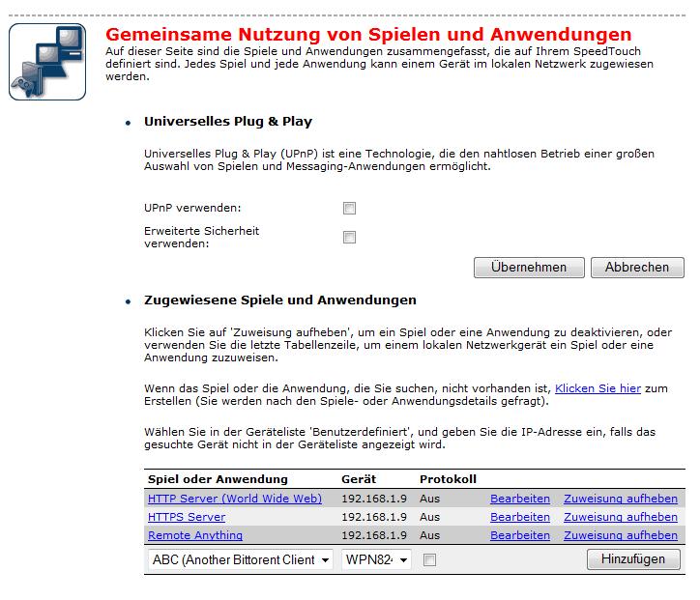
Task: Open the WPN82 device dropdown
Action: [376, 559]
